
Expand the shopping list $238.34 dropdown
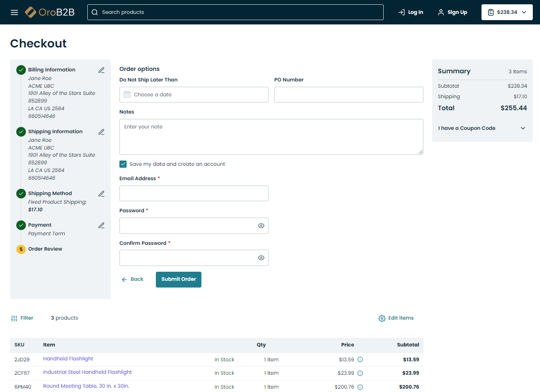point(507,12)
